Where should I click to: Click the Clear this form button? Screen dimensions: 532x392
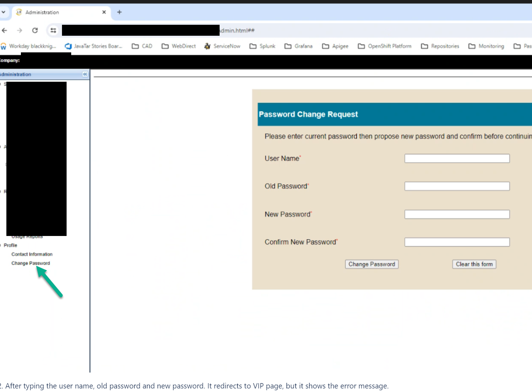point(474,264)
